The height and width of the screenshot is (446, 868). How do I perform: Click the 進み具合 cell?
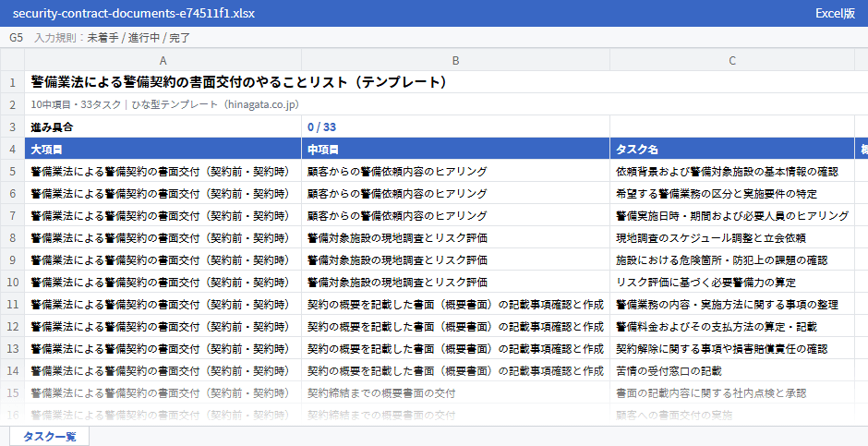(163, 127)
